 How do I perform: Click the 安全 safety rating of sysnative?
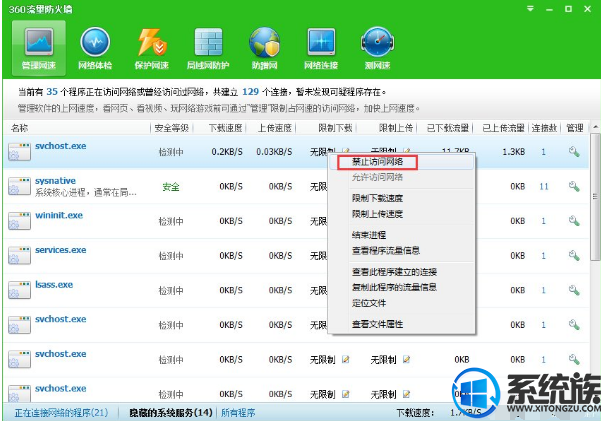coord(171,187)
